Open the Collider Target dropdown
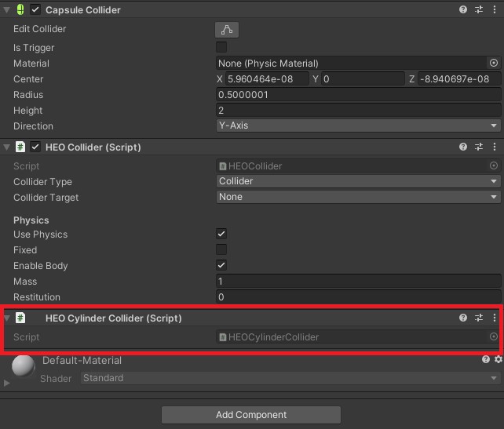This screenshot has width=504, height=429. pyautogui.click(x=358, y=198)
